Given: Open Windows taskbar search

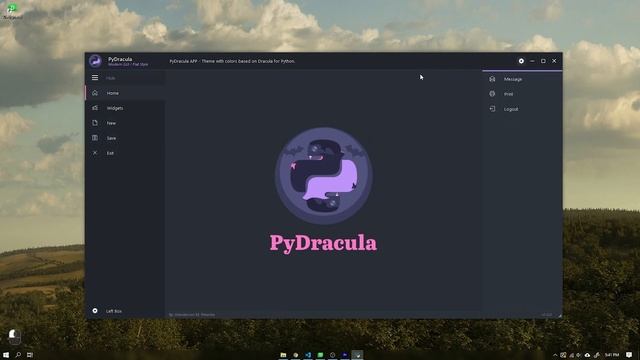Looking at the screenshot, I should [18, 355].
